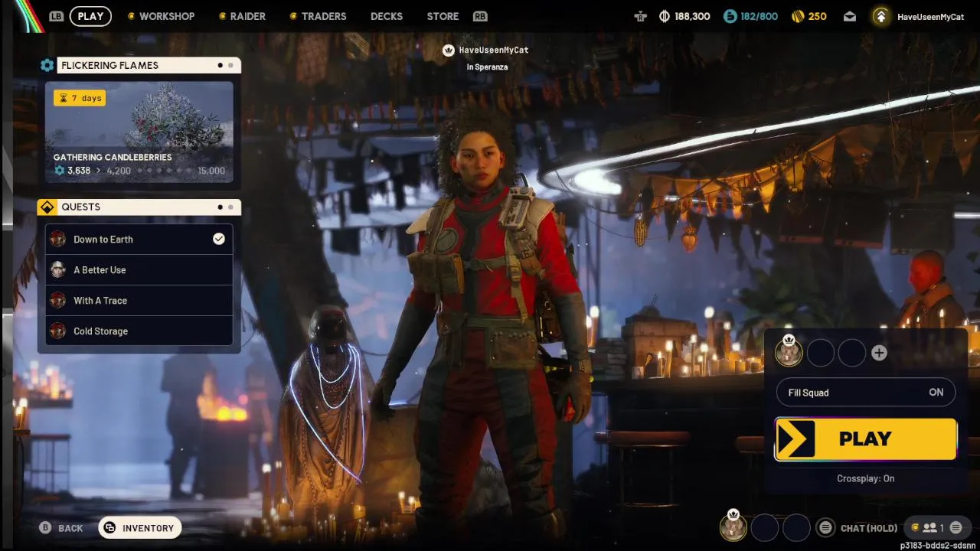Click player avatar in squad panel
This screenshot has width=980, height=551.
point(789,352)
